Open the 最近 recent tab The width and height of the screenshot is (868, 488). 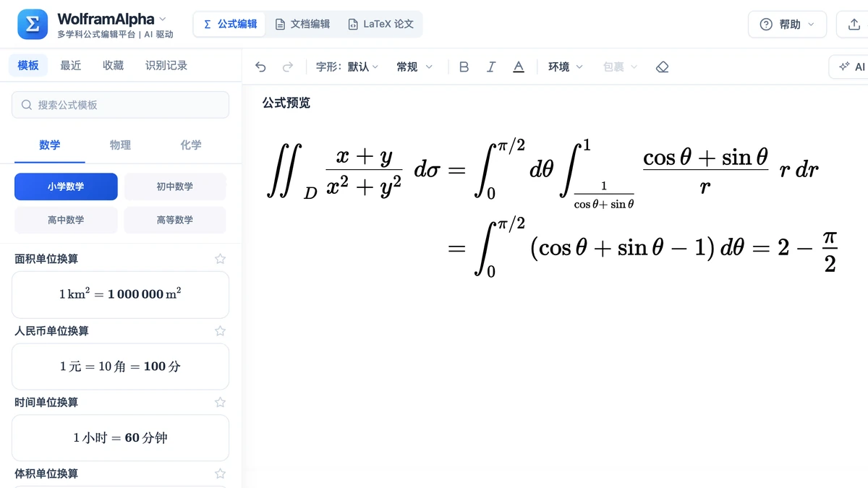tap(71, 65)
